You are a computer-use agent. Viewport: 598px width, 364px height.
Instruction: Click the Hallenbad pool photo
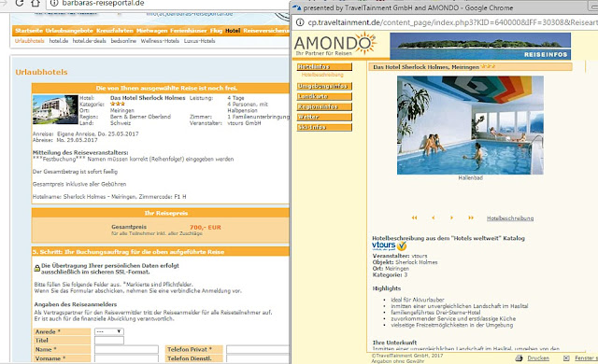(x=470, y=125)
